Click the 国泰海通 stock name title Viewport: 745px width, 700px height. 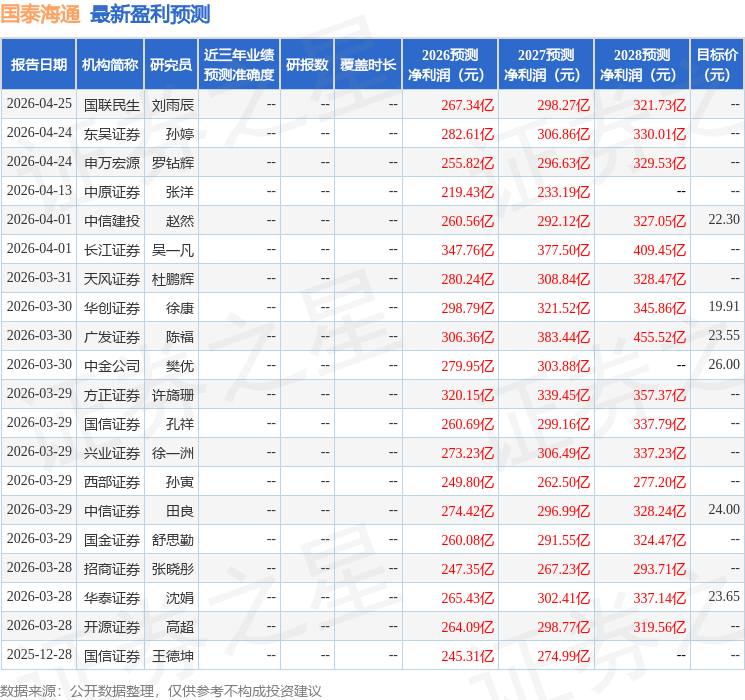coord(41,14)
